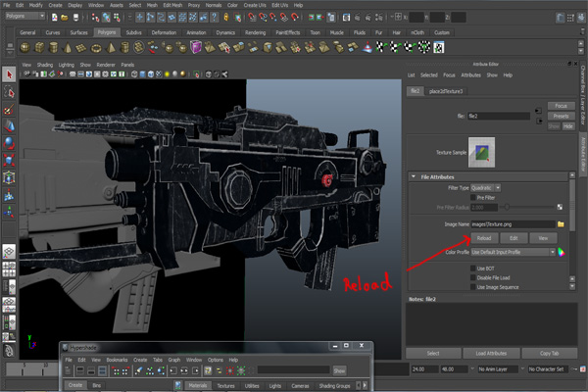Open the viewport Shading menu
The width and height of the screenshot is (588, 392).
tap(45, 65)
